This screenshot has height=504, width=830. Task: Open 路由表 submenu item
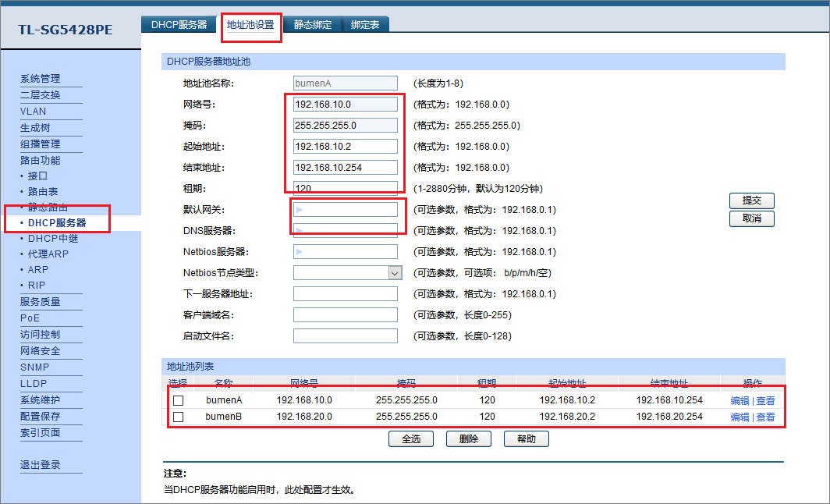click(x=43, y=192)
